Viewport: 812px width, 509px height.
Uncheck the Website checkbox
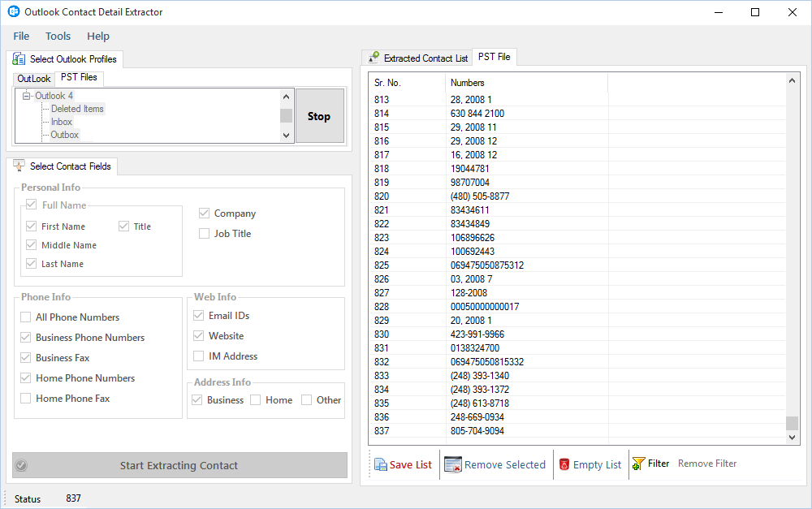pyautogui.click(x=198, y=335)
